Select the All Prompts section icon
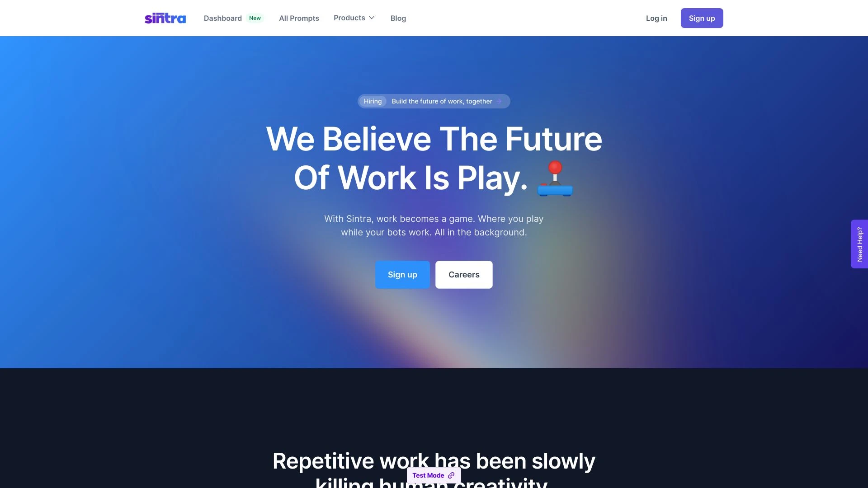Screen dimensions: 868x488 click(298, 18)
